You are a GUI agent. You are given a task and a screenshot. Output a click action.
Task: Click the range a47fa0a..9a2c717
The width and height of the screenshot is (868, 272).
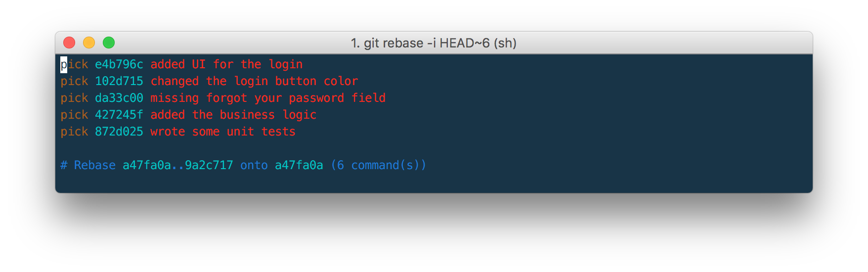click(x=177, y=165)
